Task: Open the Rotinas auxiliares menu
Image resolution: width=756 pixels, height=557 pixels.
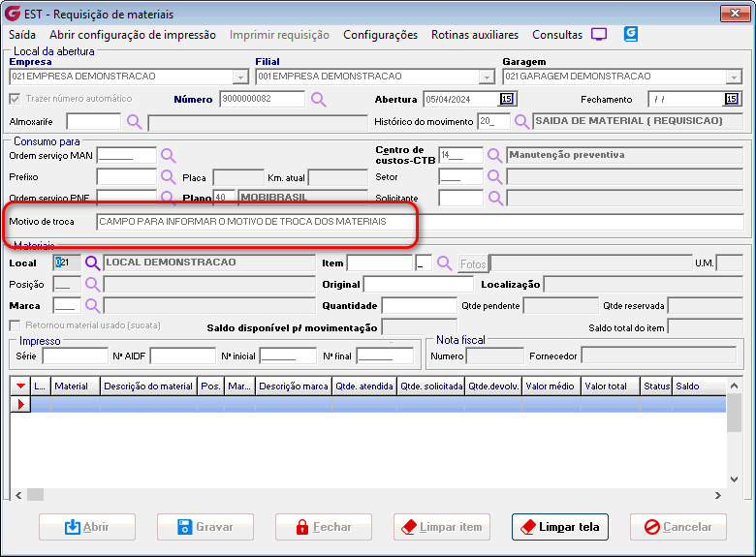Action: click(x=475, y=35)
